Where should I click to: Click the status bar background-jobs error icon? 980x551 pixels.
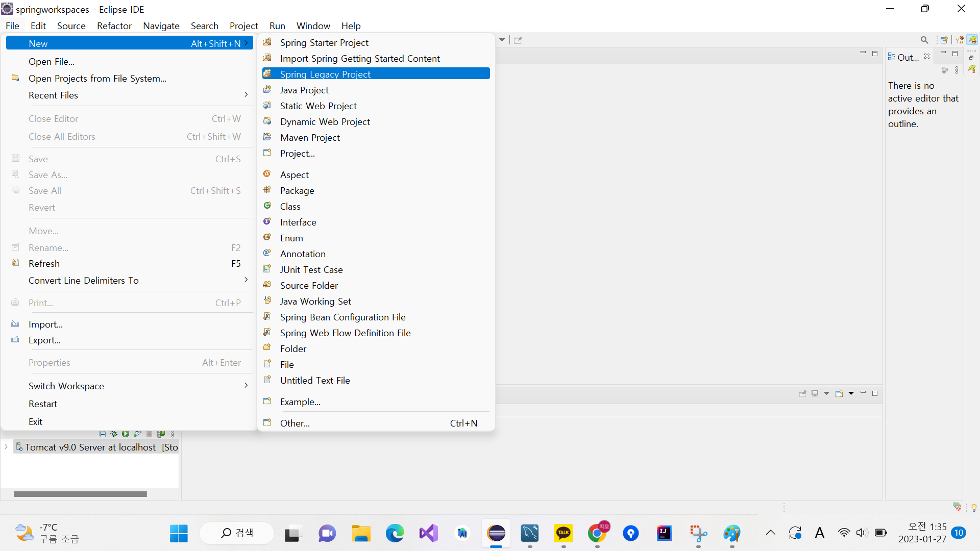(x=957, y=507)
